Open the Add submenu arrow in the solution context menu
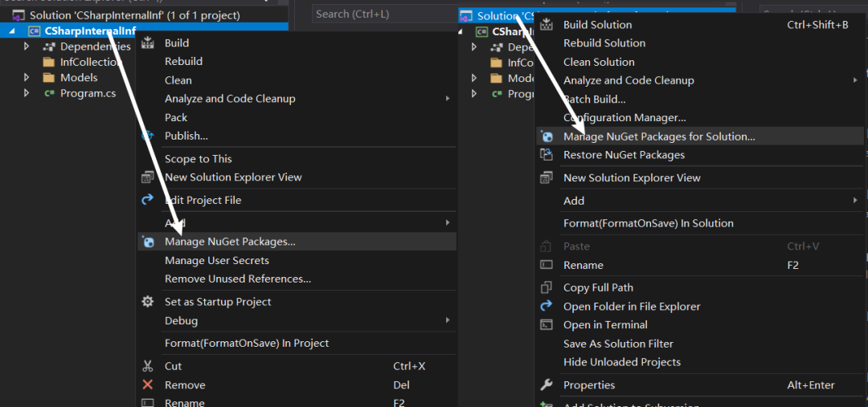Screen dimensions: 868x407 pyautogui.click(x=855, y=200)
